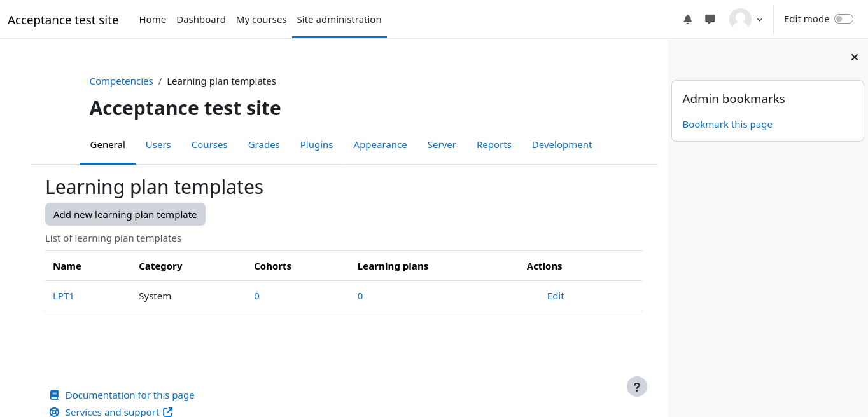
Task: Open the Edit actions menu for LPT1
Action: tap(555, 296)
